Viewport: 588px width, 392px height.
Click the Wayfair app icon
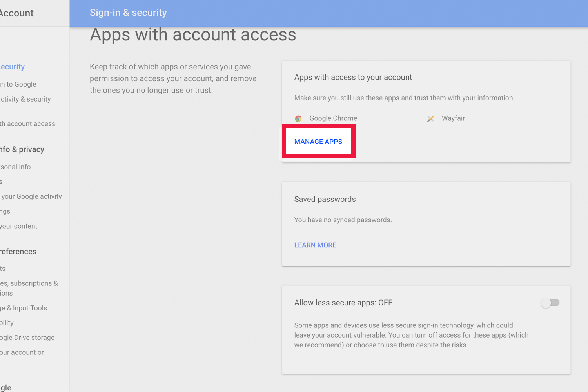pyautogui.click(x=430, y=118)
